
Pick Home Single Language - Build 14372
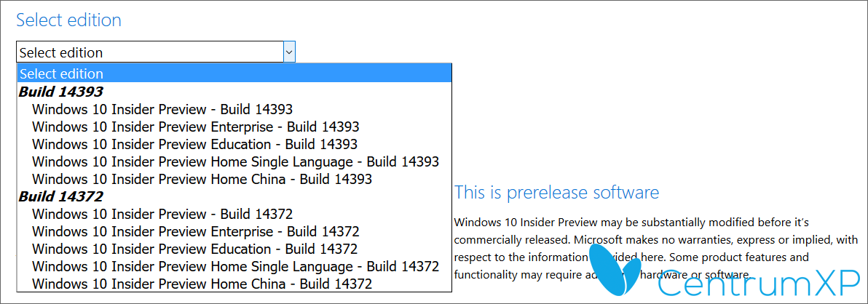(234, 266)
